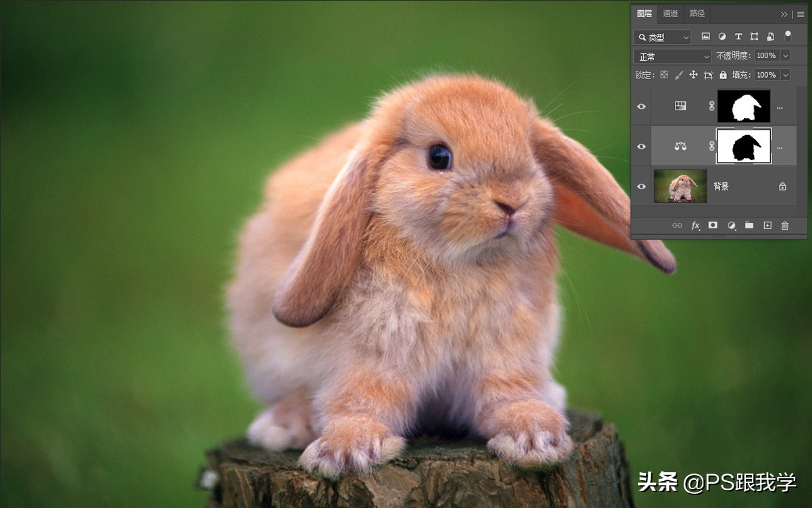The height and width of the screenshot is (508, 812).
Task: Switch to the 通道 tab
Action: click(x=670, y=14)
